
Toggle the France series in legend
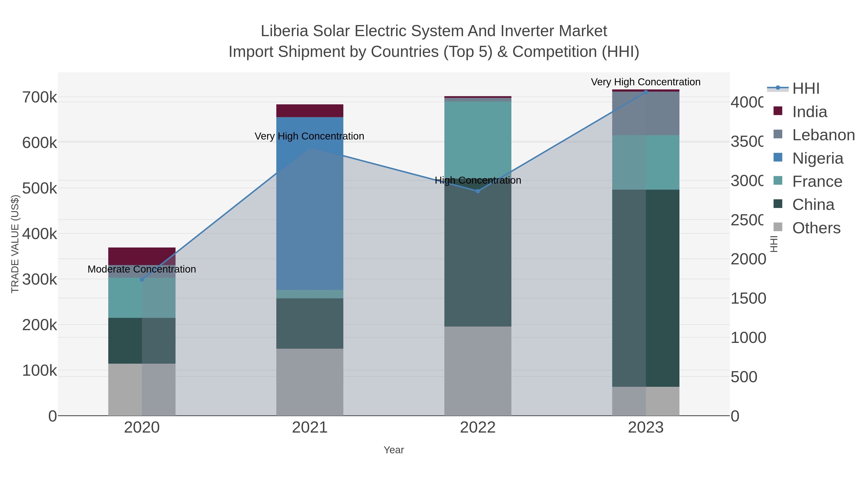coord(807,181)
